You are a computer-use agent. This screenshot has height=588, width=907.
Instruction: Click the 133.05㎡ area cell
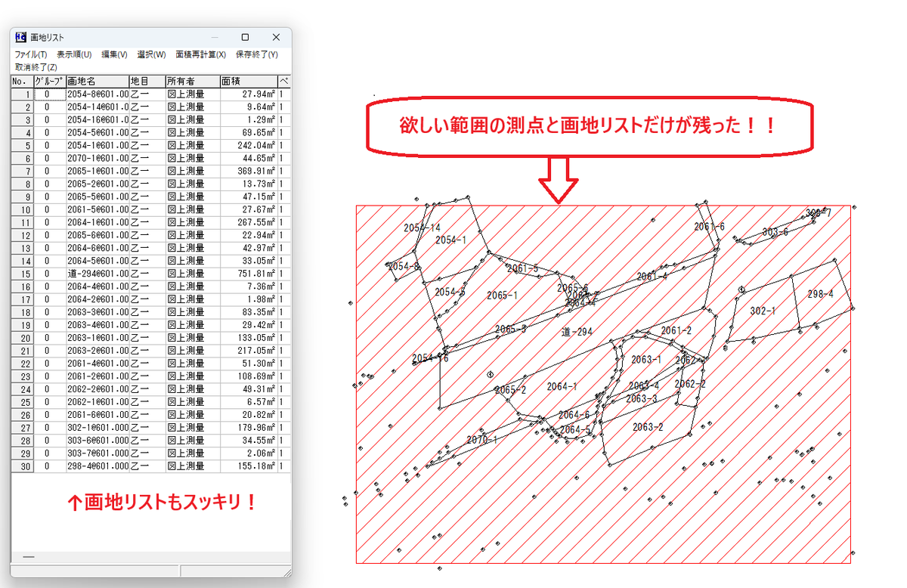pos(249,338)
